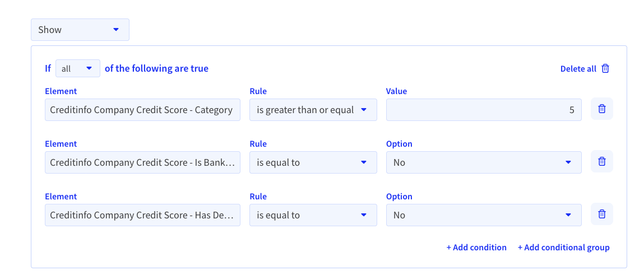Click the Credit Score - Has De… element field
This screenshot has height=280, width=644.
pos(142,214)
